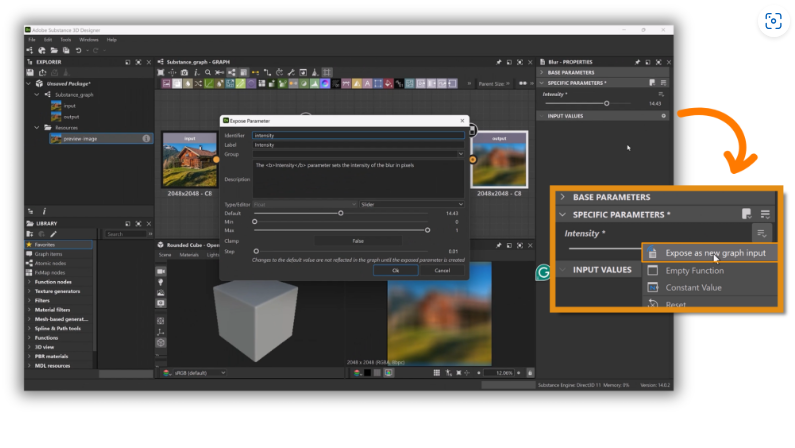The width and height of the screenshot is (795, 448).
Task: Undo with the curved arrow icon
Action: pyautogui.click(x=79, y=51)
